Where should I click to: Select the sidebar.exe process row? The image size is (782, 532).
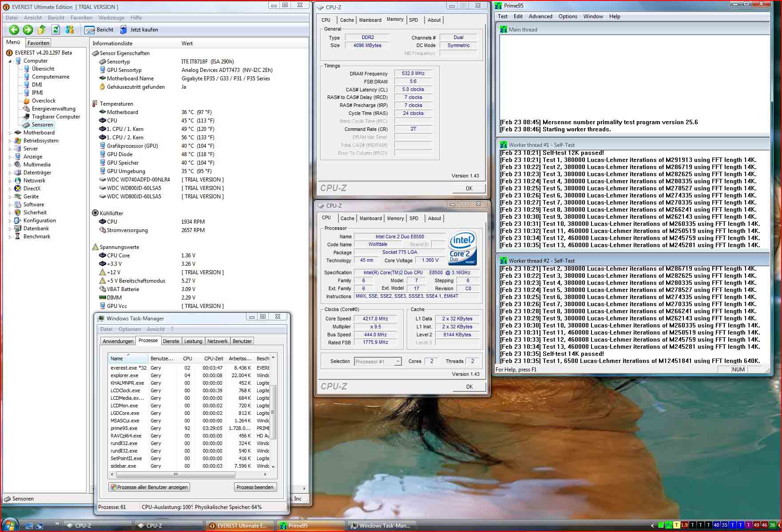pyautogui.click(x=190, y=466)
